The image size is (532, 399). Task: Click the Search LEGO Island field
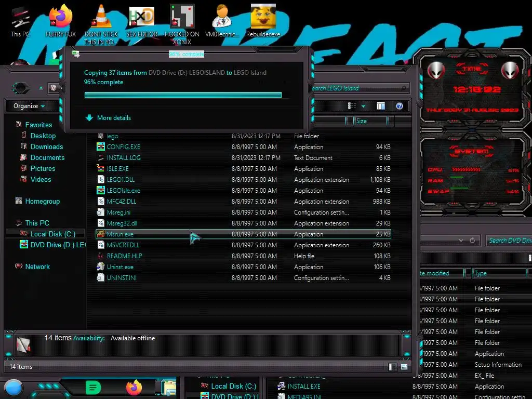pos(360,88)
